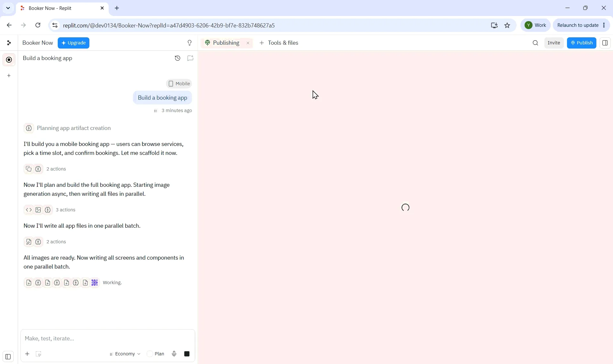Click the 3 minutes ago timestamp
613x364 pixels.
coord(177,110)
